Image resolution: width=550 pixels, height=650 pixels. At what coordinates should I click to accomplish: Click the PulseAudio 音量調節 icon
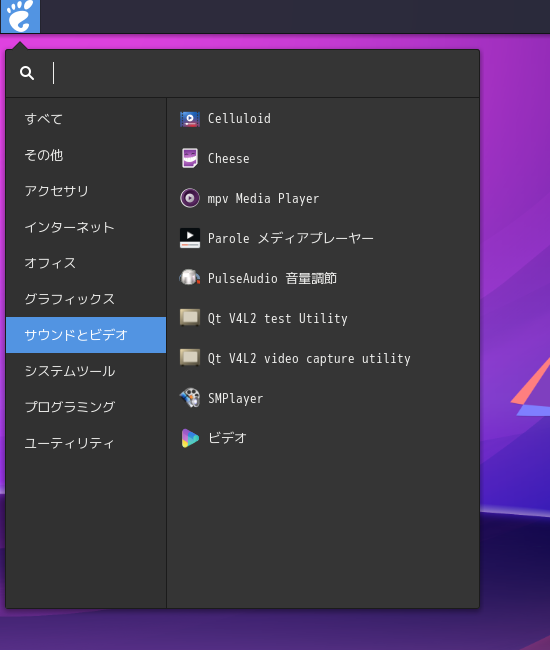pos(190,278)
